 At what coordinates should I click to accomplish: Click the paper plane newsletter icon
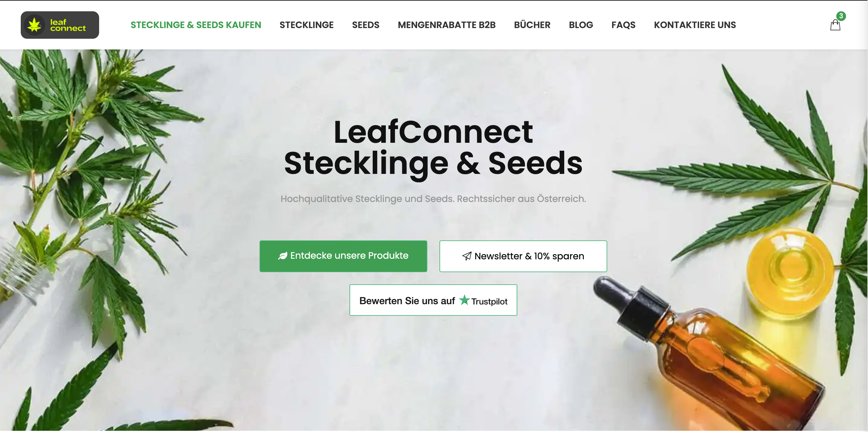pyautogui.click(x=467, y=256)
